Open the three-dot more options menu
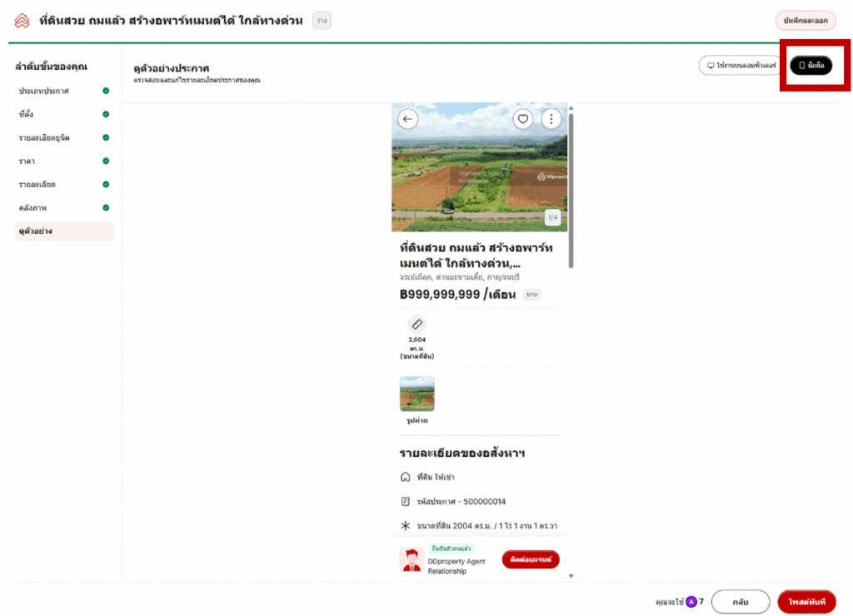853x616 pixels. [551, 119]
